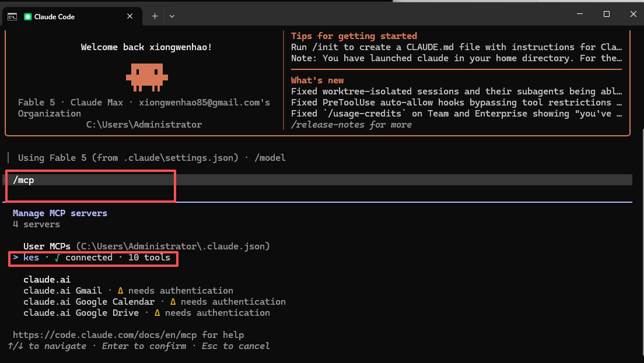Screen dimensions: 644x363
Task: Close the Claude Code tab
Action: 129,16
